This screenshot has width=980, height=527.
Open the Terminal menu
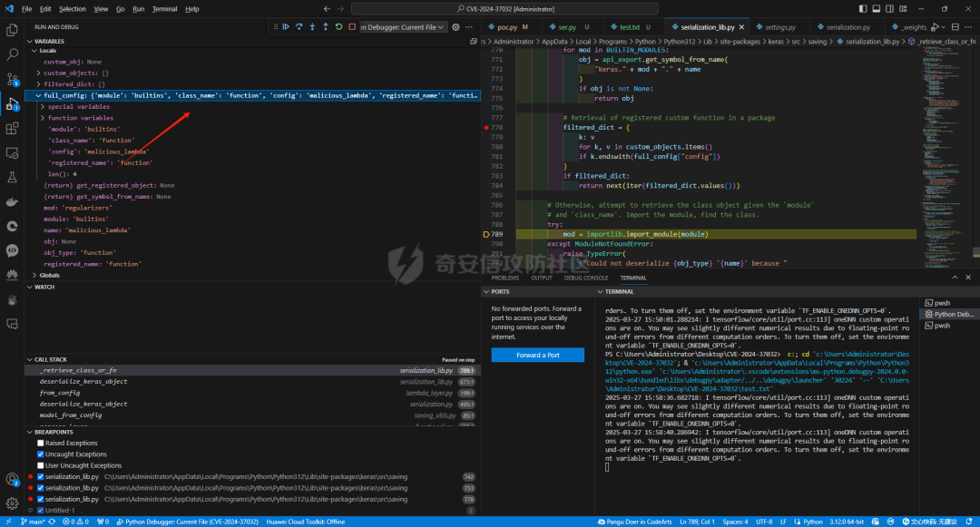[x=164, y=9]
